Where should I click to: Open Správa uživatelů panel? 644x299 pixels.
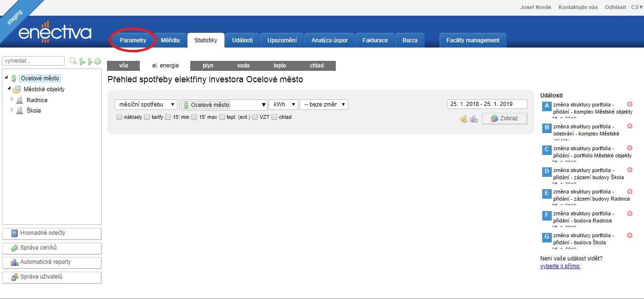(x=52, y=277)
